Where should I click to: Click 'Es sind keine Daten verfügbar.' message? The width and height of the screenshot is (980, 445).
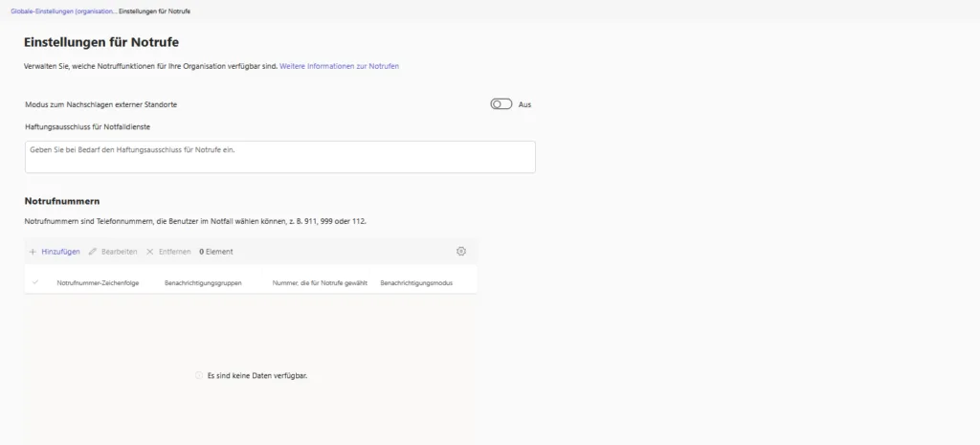pyautogui.click(x=257, y=376)
